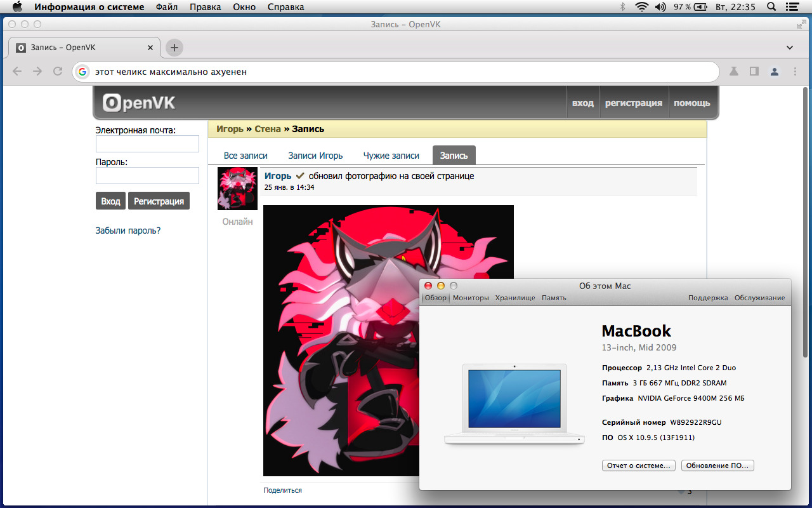Open the Окно menu
812x508 pixels.
click(243, 7)
